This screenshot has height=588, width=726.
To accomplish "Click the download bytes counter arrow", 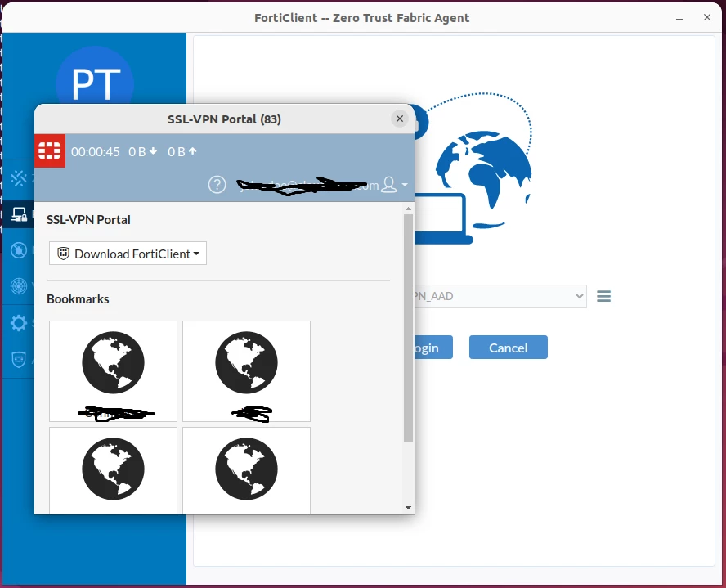I will click(153, 151).
